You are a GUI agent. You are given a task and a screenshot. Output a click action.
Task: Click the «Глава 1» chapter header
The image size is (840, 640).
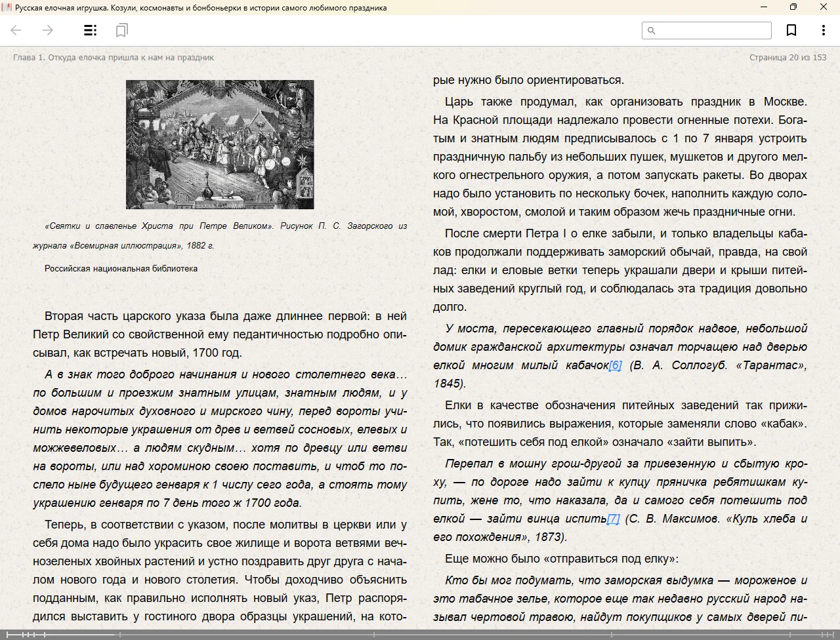tap(114, 58)
